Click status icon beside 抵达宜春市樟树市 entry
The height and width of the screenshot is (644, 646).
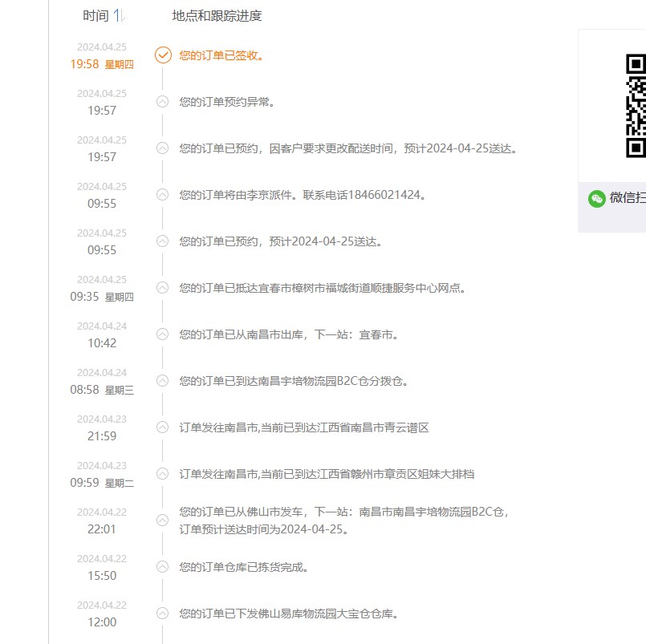point(163,288)
